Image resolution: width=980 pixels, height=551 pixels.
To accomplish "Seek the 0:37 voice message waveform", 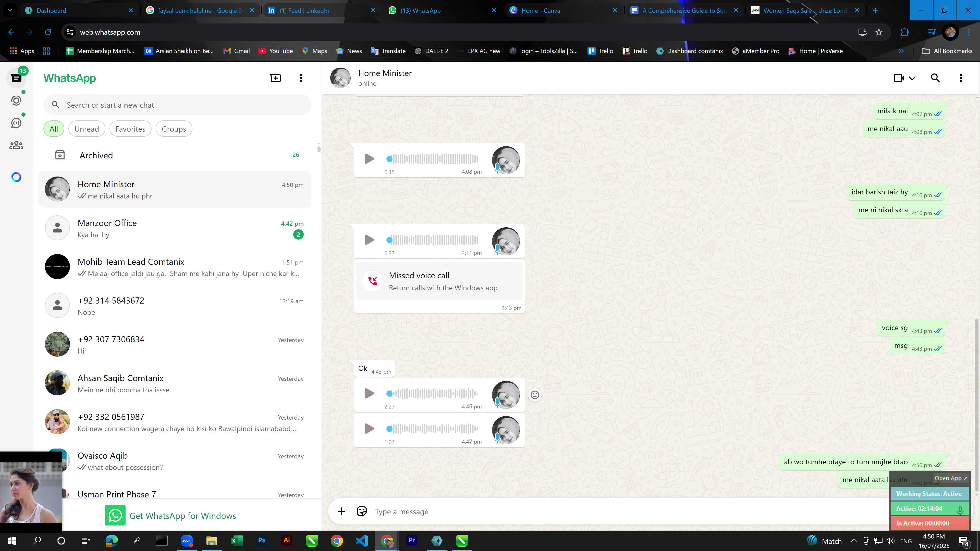I will (x=433, y=240).
